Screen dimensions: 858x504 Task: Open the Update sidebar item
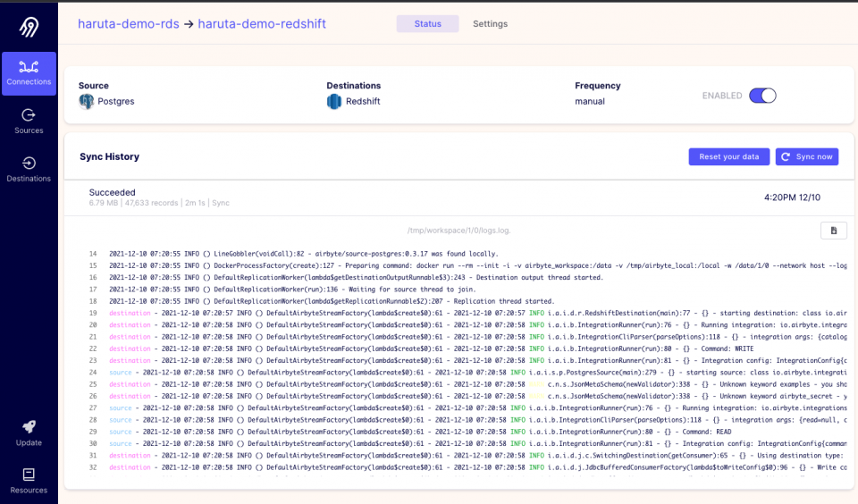tap(29, 433)
